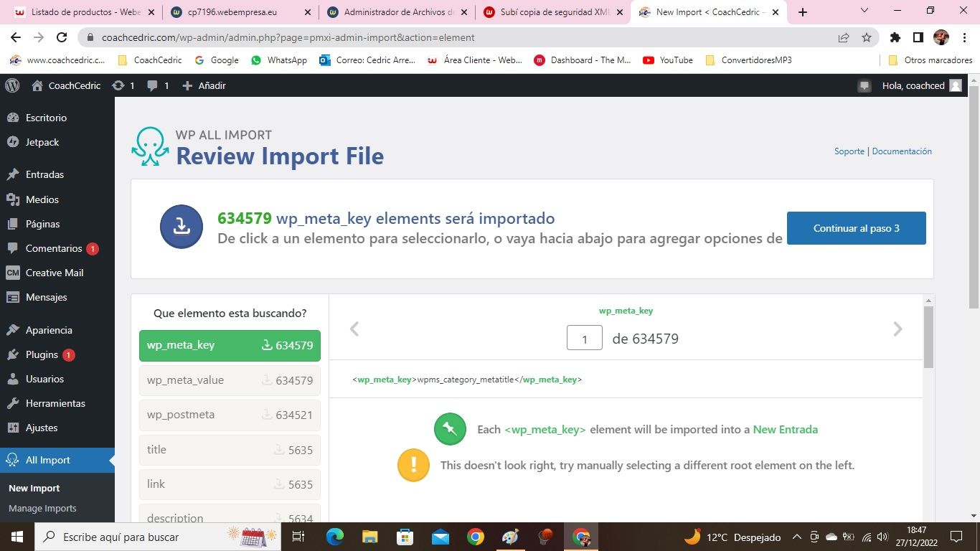Select link element in list

(230, 484)
